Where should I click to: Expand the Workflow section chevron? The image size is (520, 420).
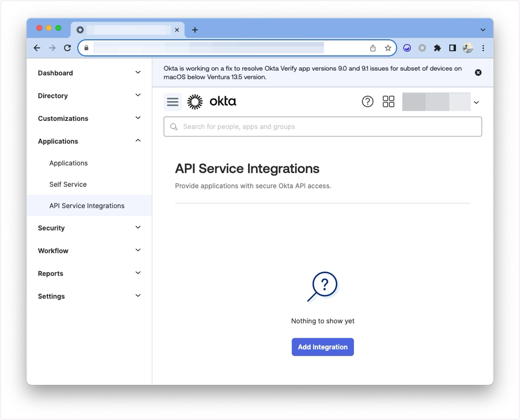pyautogui.click(x=138, y=250)
